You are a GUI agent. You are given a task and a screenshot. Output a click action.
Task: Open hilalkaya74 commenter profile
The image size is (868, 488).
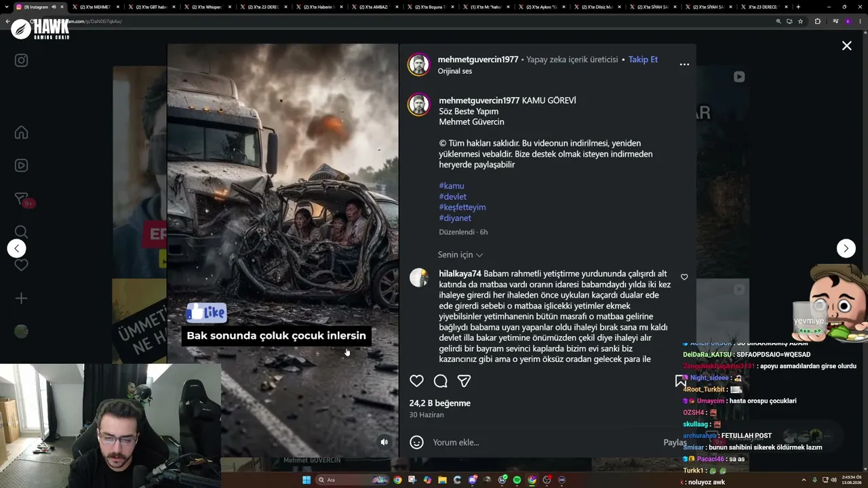click(x=460, y=274)
